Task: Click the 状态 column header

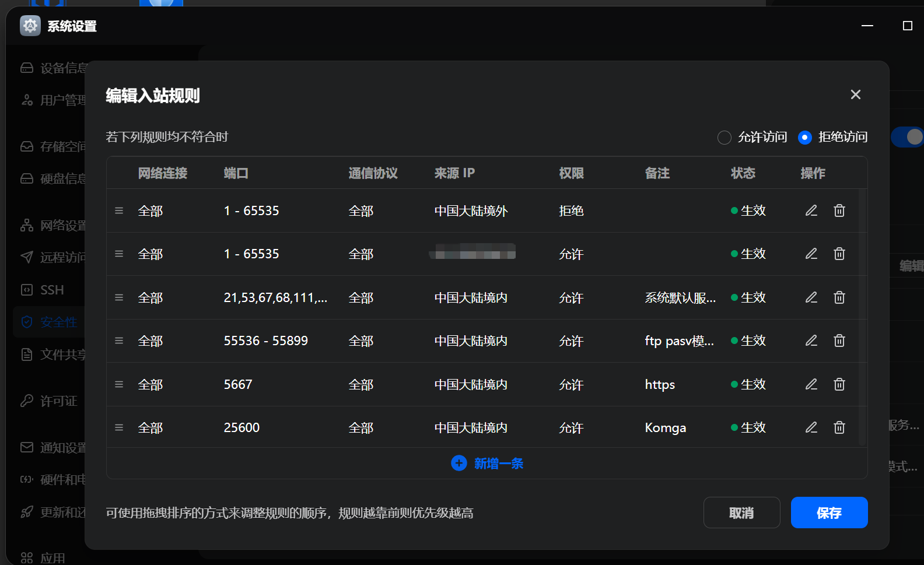Action: 743,173
